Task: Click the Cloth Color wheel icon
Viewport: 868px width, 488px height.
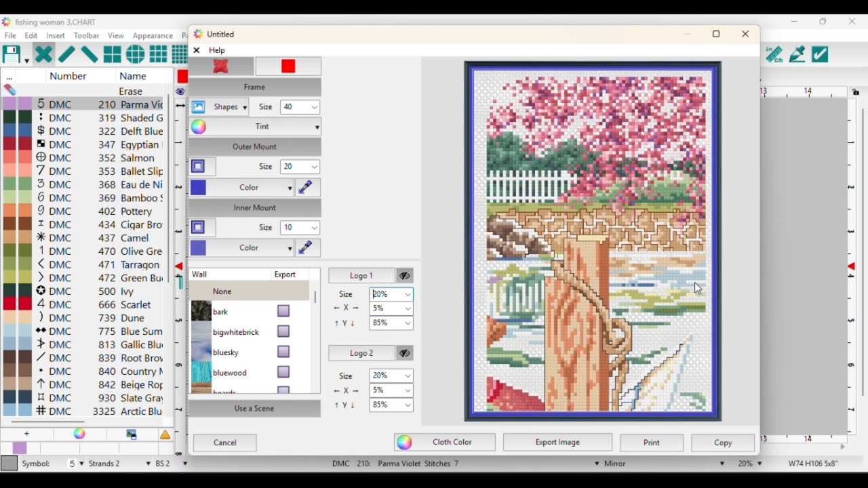Action: pyautogui.click(x=404, y=443)
